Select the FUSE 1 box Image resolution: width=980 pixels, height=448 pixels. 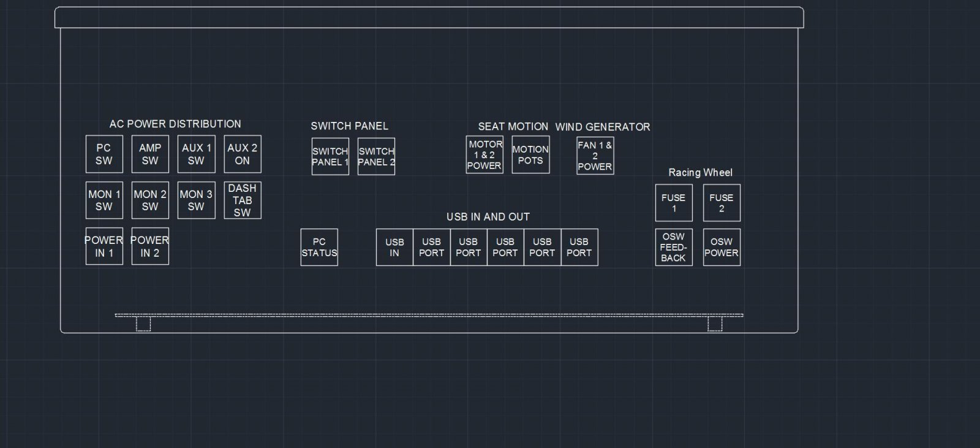674,203
